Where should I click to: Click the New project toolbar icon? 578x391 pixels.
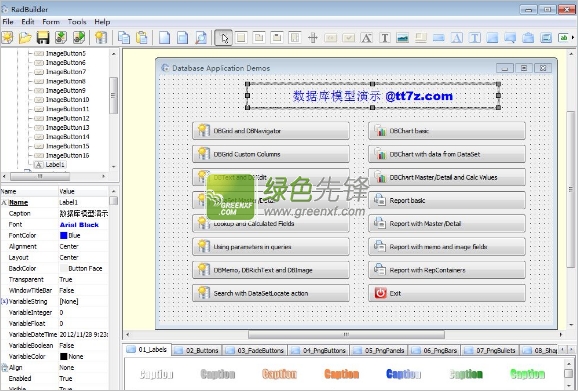coord(8,38)
